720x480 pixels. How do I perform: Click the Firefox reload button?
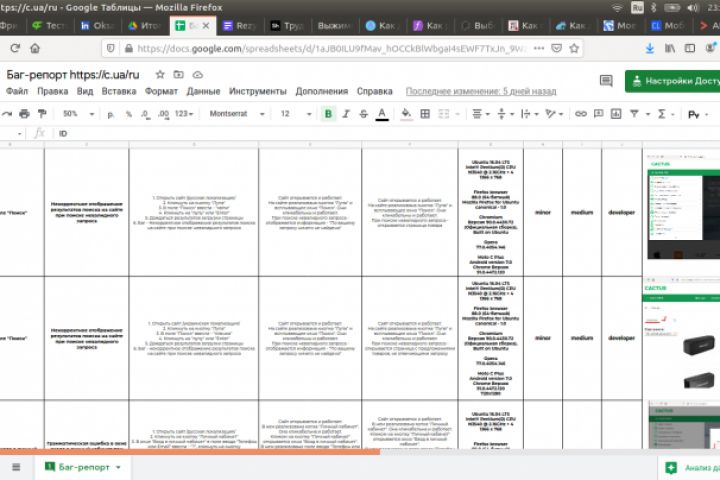[x=15, y=48]
